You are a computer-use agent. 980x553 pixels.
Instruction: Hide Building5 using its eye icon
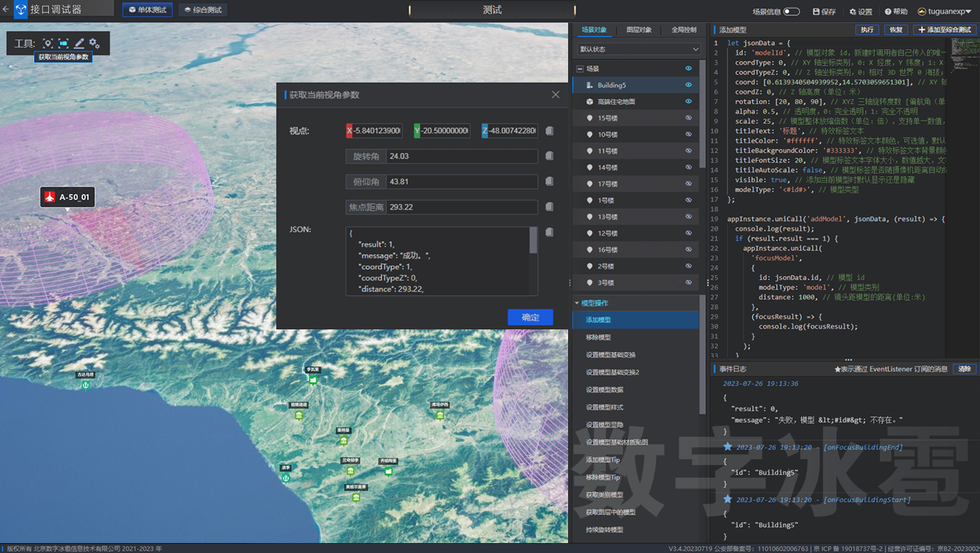[688, 85]
